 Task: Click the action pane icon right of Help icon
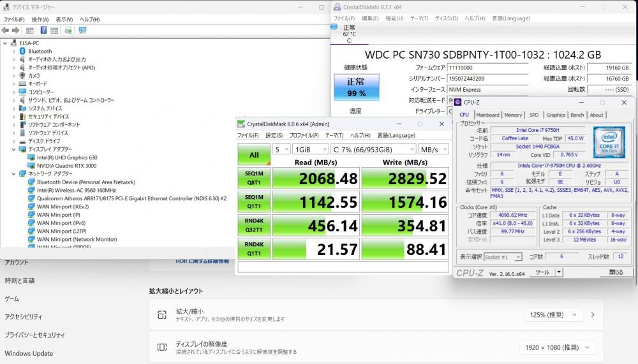pos(54,31)
